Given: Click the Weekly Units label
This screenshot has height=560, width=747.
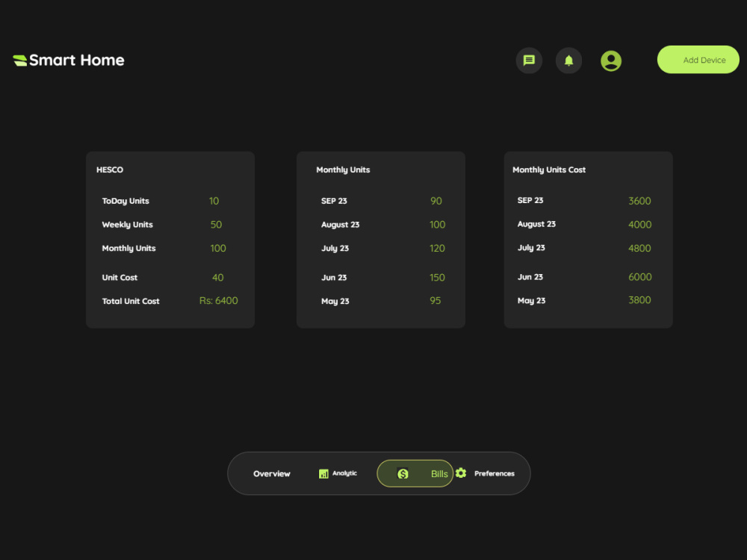Looking at the screenshot, I should tap(127, 224).
